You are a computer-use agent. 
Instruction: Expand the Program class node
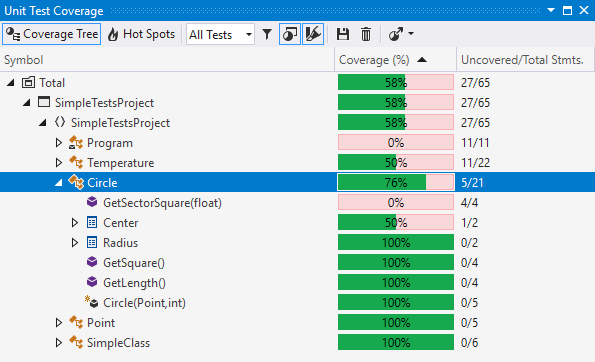click(x=58, y=143)
